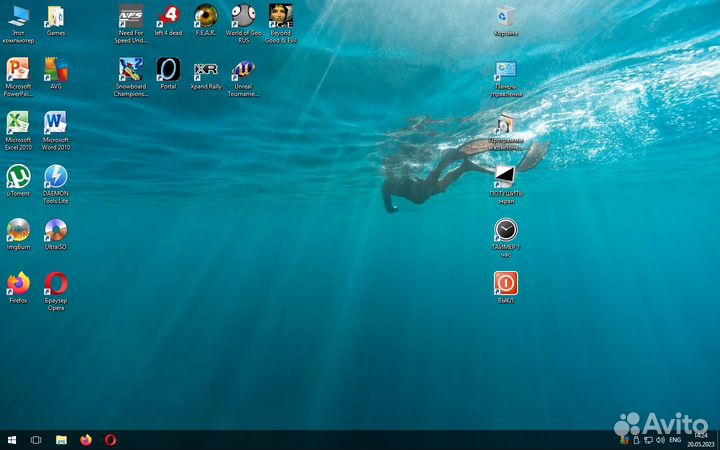Viewport: 720px width, 450px height.
Task: Click the Beyond Good & Evil shortcut
Action: click(280, 16)
